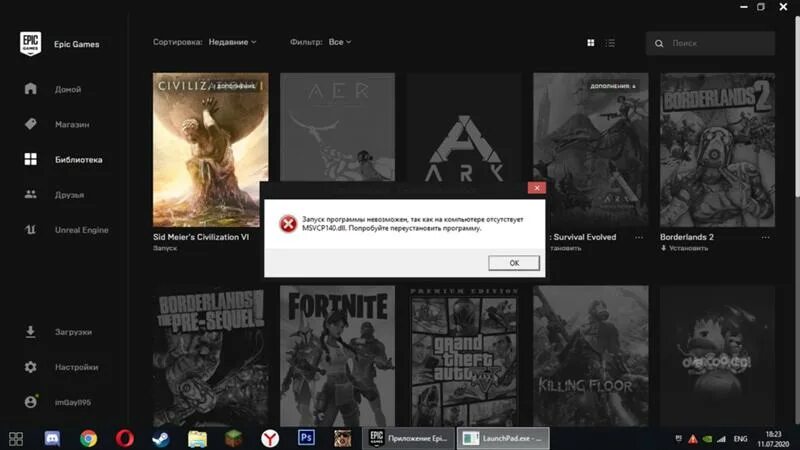Viewport: 800px width, 450px height.
Task: Open the Fortnite game tile
Action: (x=337, y=356)
